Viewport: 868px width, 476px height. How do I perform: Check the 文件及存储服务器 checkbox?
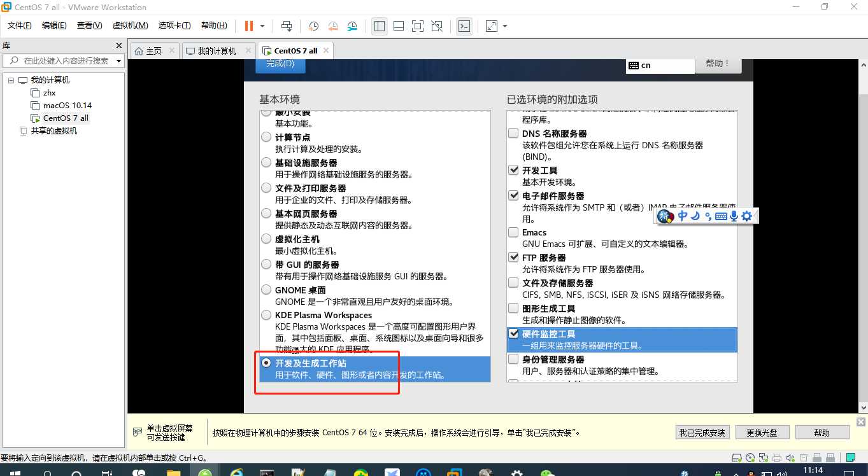click(x=513, y=283)
